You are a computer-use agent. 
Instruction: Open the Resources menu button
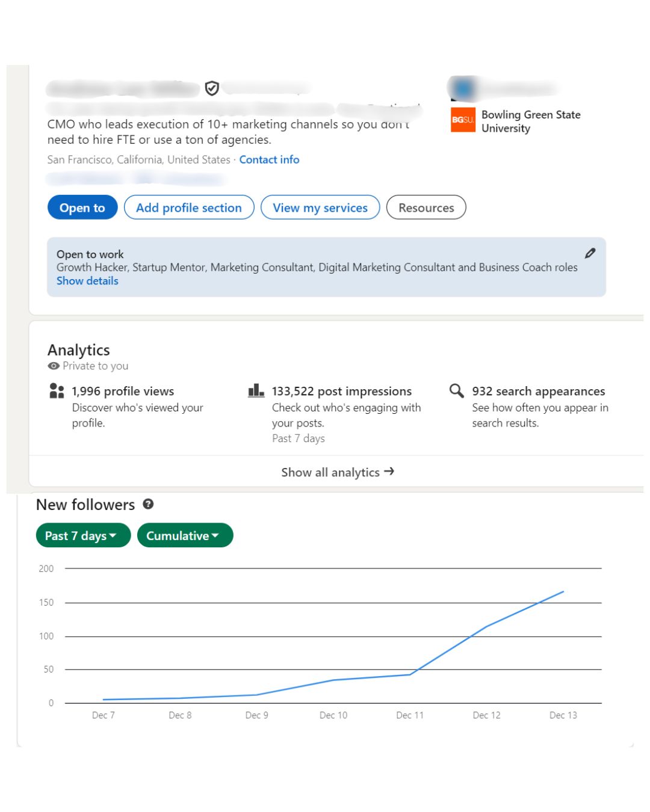point(426,208)
